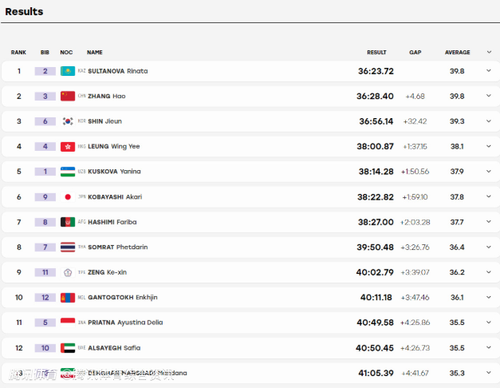Screen dimensions: 500x388
Task: Click the result time 40:50.45
Action: (x=375, y=348)
